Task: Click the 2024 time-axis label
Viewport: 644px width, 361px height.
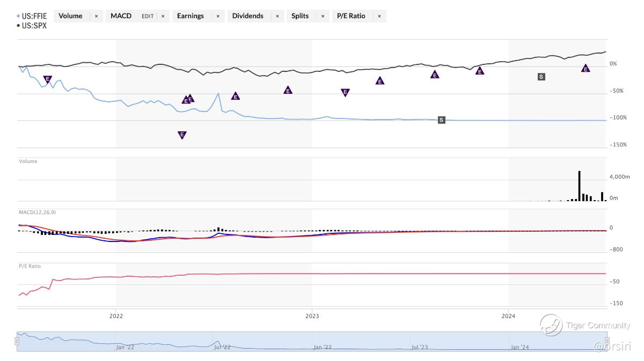Action: (509, 316)
